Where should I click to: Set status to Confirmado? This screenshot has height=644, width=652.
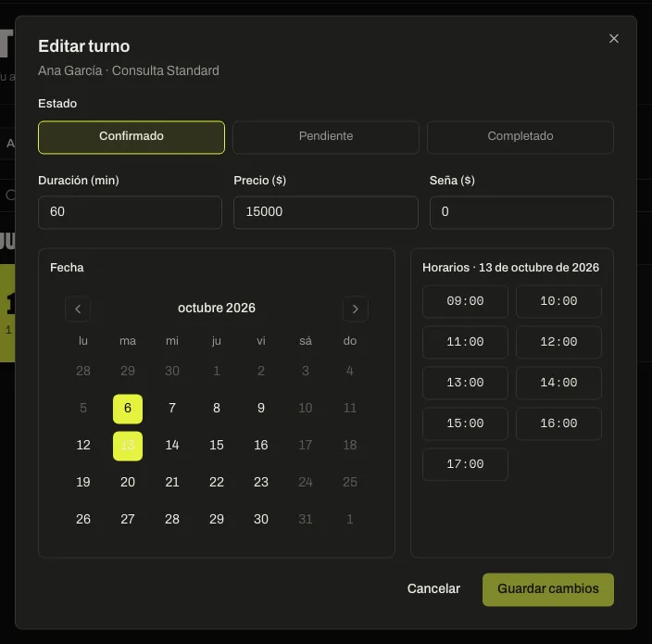(132, 137)
